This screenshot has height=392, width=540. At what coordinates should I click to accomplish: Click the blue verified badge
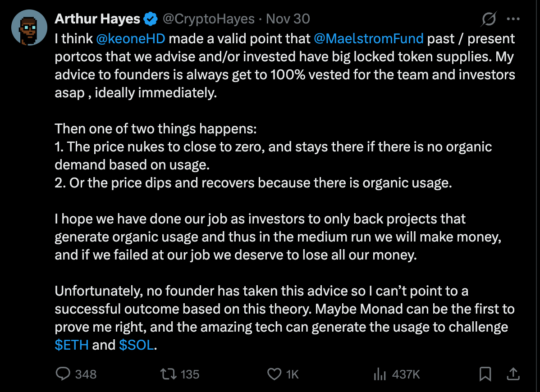click(x=150, y=19)
